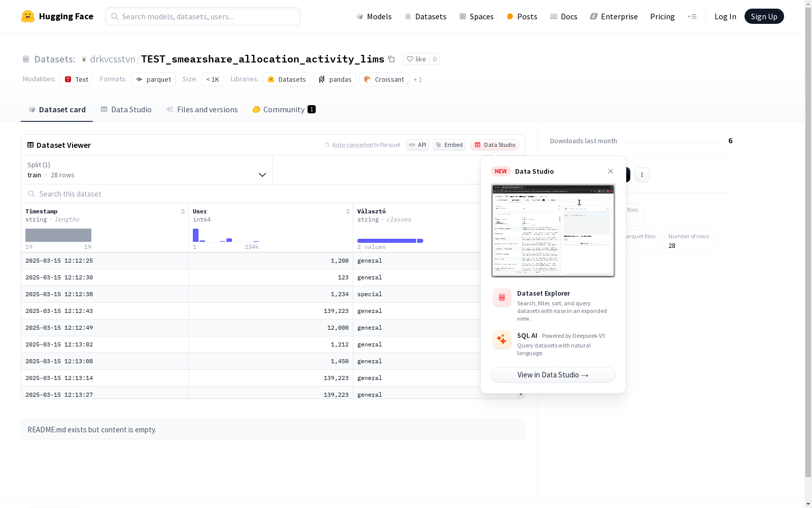
Task: Go to the Community tab
Action: click(x=284, y=109)
